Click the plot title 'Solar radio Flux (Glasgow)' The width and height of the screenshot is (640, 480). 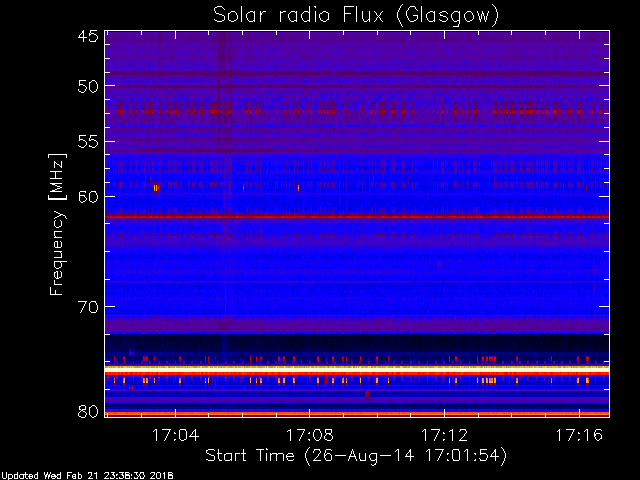(356, 15)
